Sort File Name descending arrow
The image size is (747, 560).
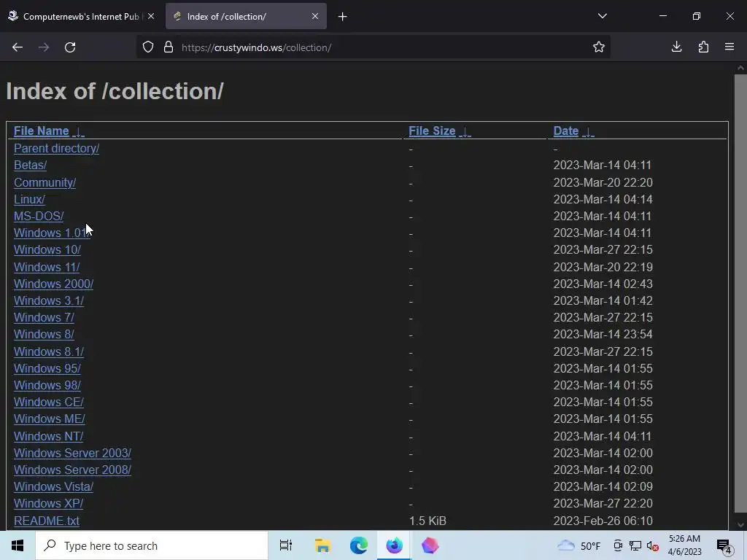tap(79, 132)
